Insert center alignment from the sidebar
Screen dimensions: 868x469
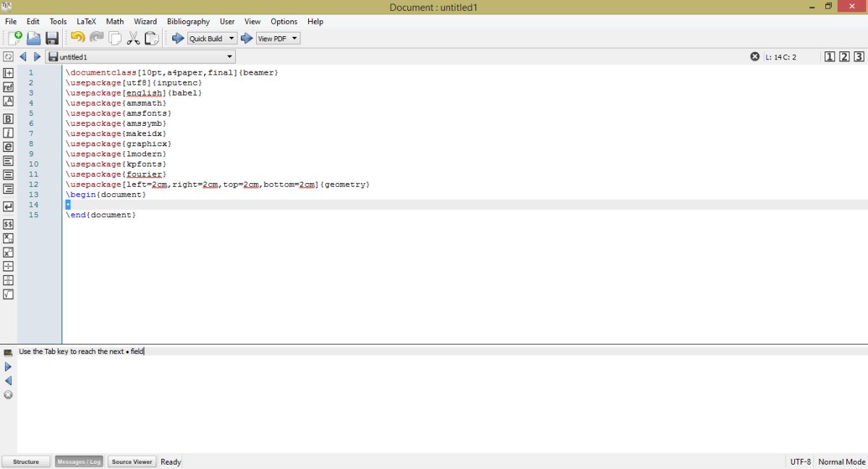[9, 174]
